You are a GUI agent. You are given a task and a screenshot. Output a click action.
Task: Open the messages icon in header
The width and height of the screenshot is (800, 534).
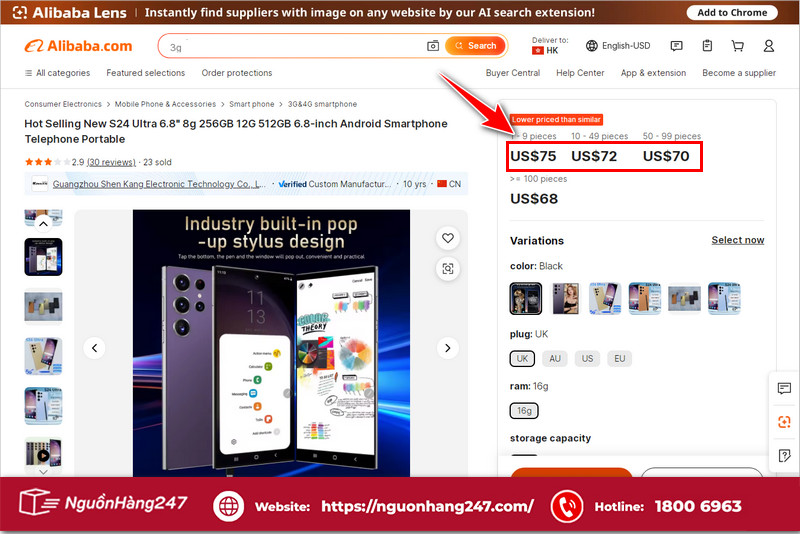[677, 46]
